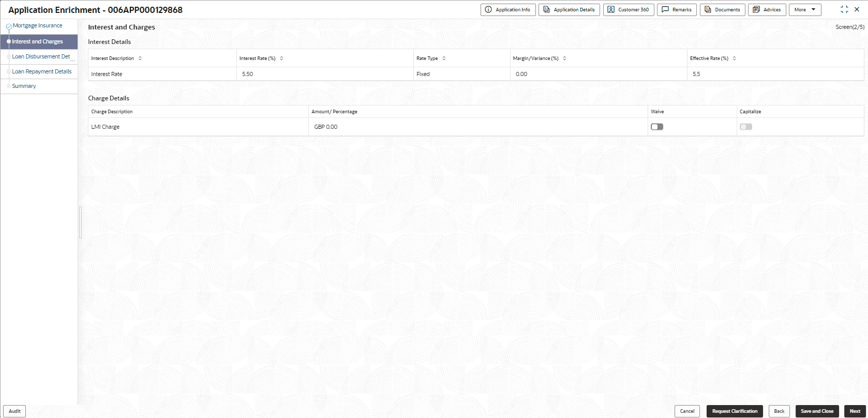Sort by Margin/Variance (%) column
868x418 pixels.
pos(564,58)
